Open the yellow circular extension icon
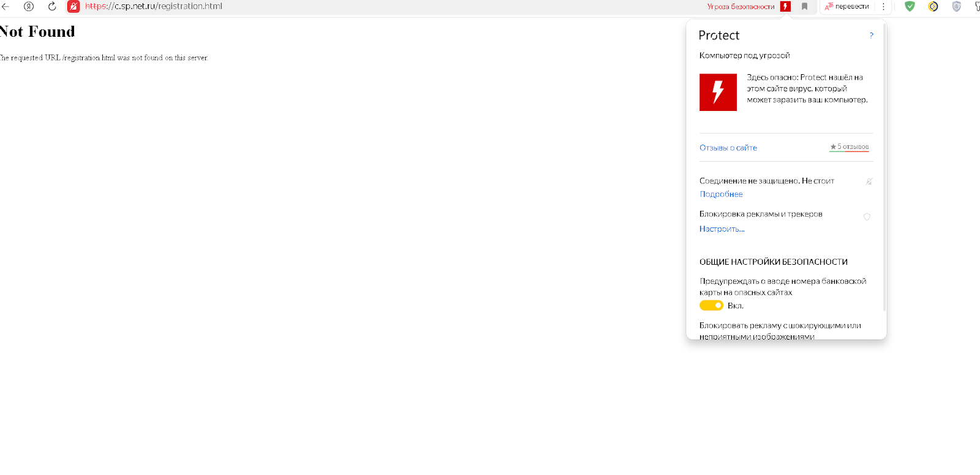The height and width of the screenshot is (475, 980). pos(933,6)
